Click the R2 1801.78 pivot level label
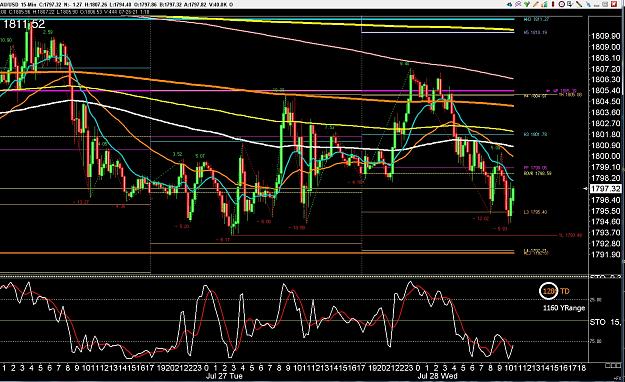The image size is (625, 382). (535, 135)
